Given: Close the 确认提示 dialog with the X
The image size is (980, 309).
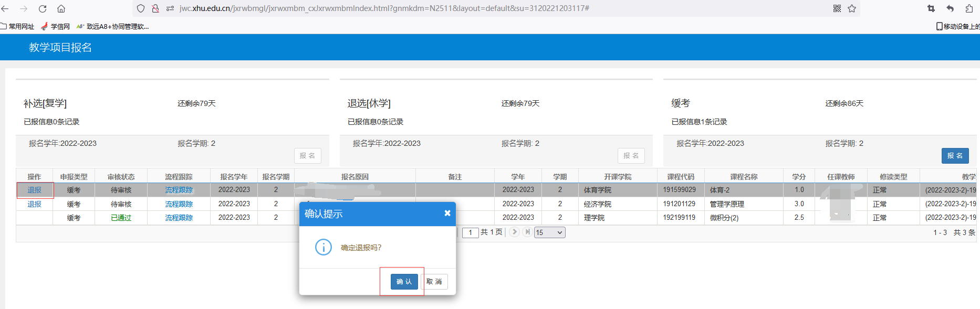Looking at the screenshot, I should 447,213.
